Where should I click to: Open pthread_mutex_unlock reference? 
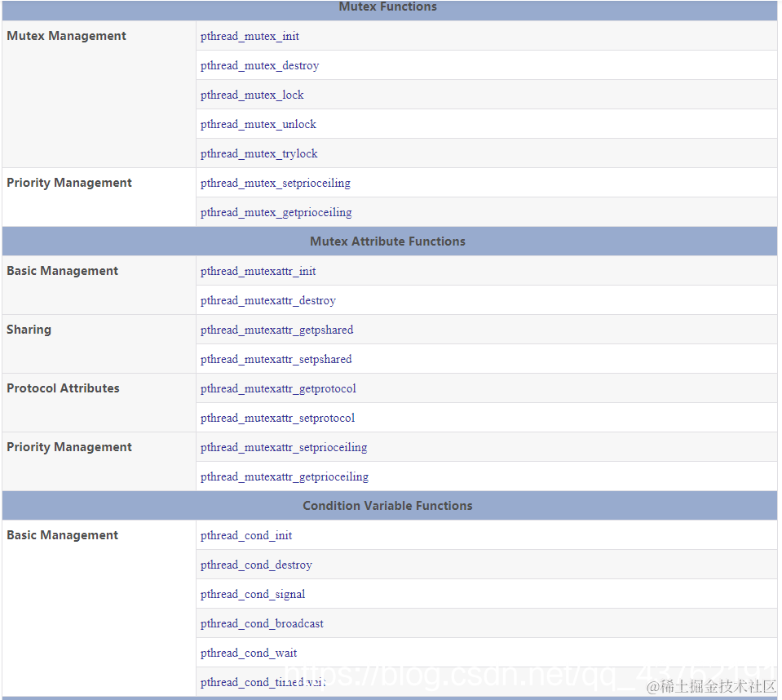click(258, 124)
